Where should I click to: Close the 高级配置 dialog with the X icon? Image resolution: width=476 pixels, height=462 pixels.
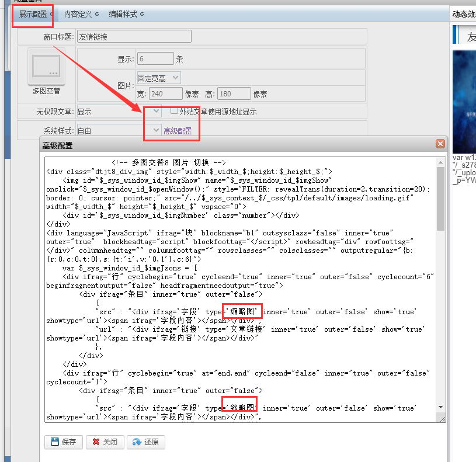click(x=440, y=144)
